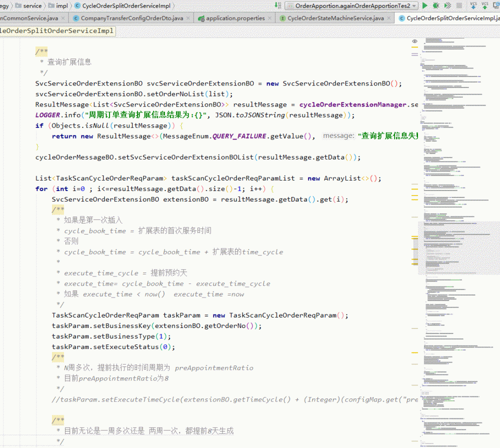Close the CycleOrderStateMachineService.java tab
This screenshot has height=448, width=500.
388,18
